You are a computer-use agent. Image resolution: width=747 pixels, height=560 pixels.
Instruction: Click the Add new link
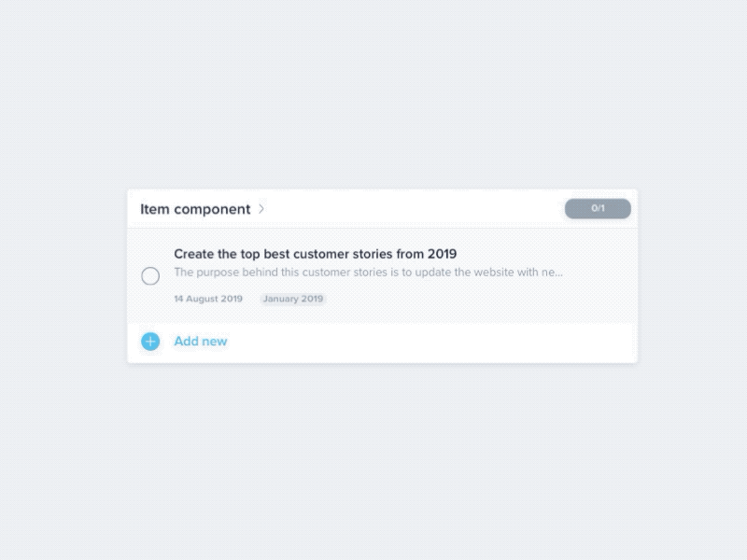pyautogui.click(x=201, y=342)
